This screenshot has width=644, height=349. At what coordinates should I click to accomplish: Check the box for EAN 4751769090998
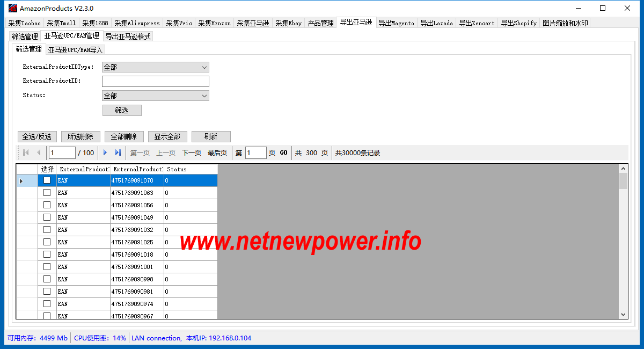click(x=47, y=279)
